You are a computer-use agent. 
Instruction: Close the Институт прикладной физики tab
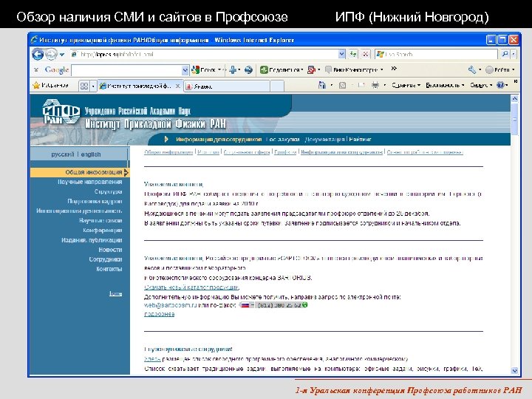point(177,86)
